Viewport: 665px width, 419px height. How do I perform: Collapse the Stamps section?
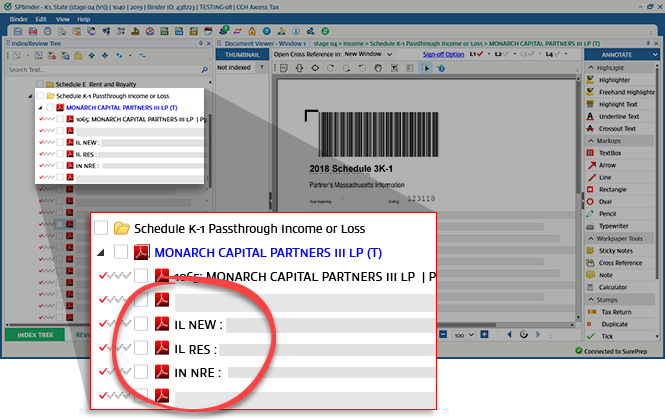click(591, 300)
